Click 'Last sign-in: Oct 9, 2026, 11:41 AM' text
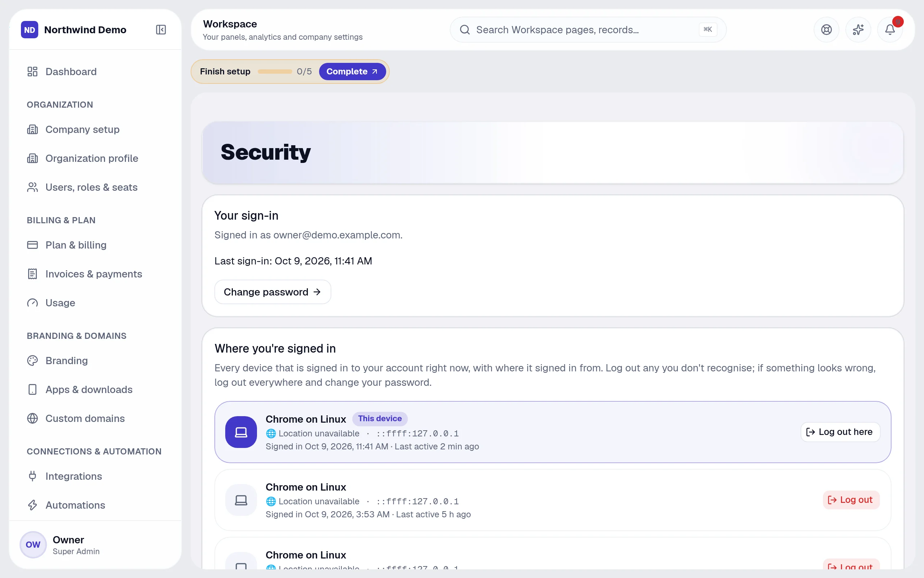The width and height of the screenshot is (924, 578). click(x=293, y=261)
